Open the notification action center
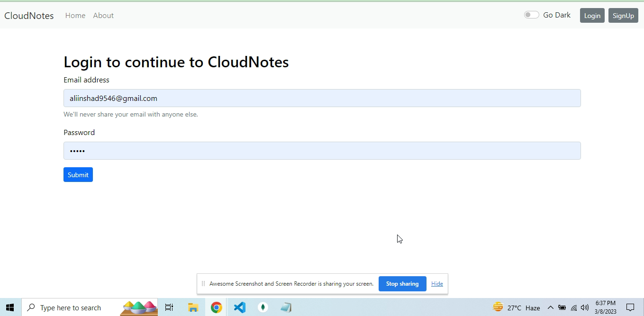The image size is (644, 316). tap(630, 307)
